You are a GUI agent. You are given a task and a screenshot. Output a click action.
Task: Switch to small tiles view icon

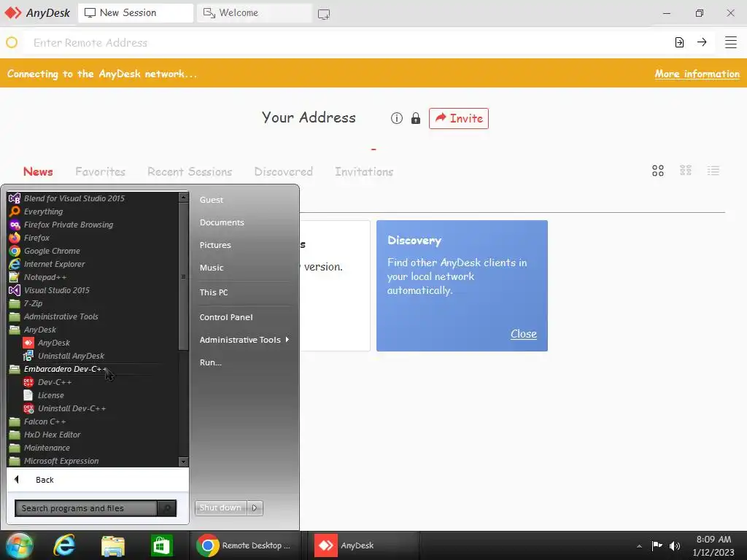coord(686,171)
